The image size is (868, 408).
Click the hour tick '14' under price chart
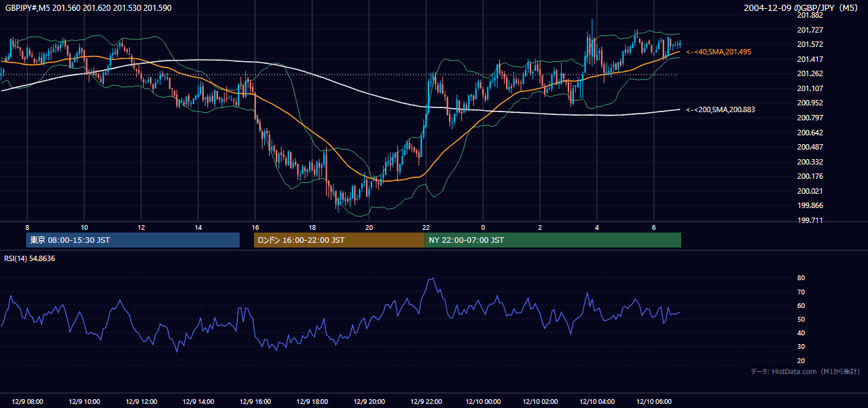pyautogui.click(x=198, y=227)
